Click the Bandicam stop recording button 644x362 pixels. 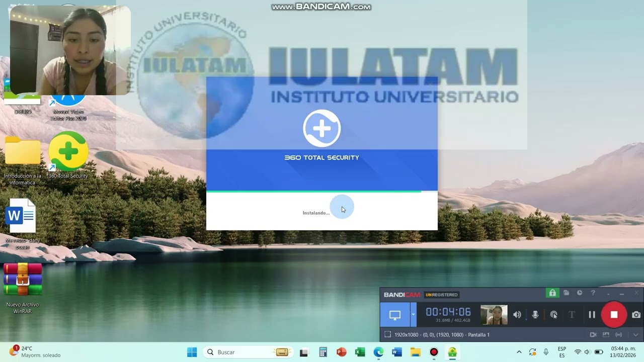pos(614,315)
